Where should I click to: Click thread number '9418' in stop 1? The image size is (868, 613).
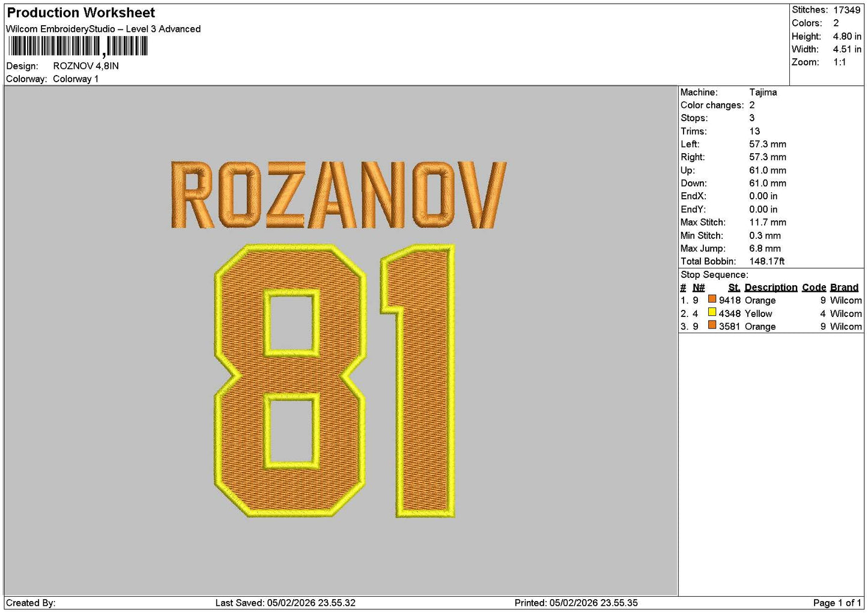pos(730,300)
